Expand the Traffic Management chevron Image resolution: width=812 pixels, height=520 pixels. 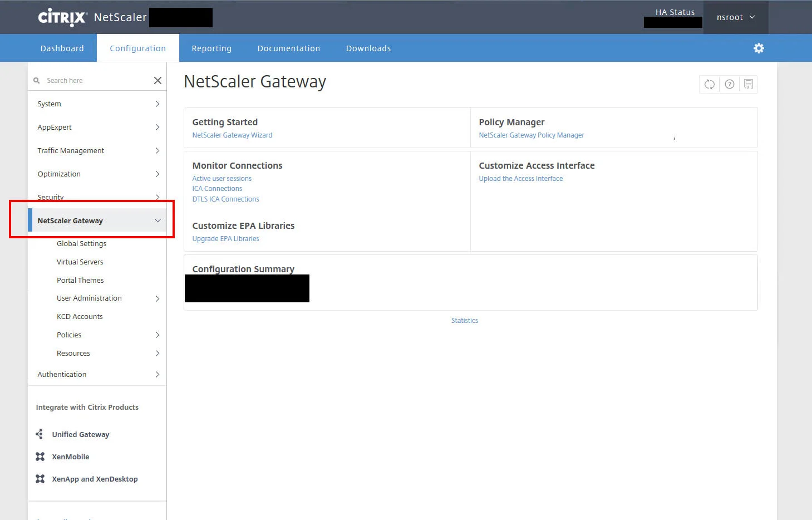158,151
